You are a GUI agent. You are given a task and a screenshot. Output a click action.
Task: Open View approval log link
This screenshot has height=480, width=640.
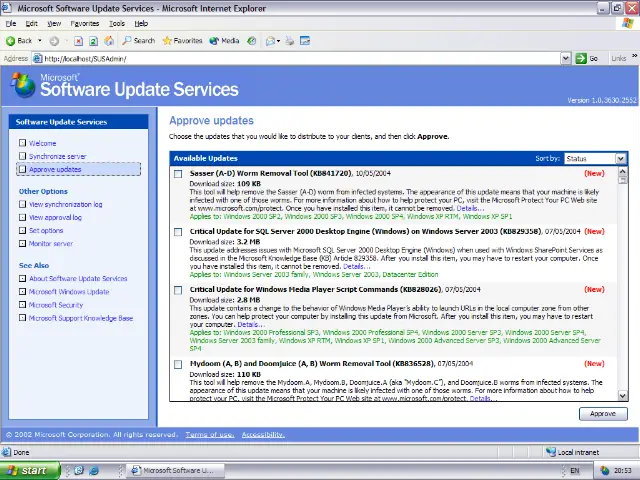click(55, 218)
